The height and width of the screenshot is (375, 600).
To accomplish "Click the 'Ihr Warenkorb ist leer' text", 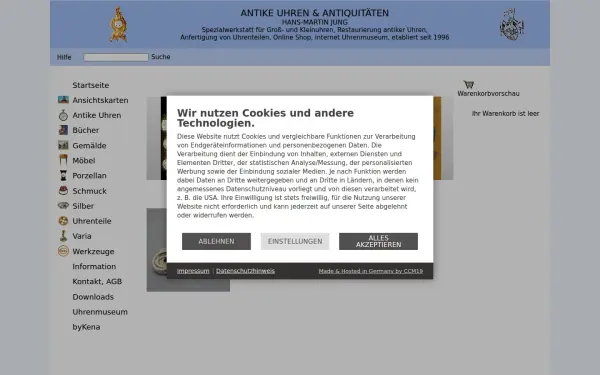I will click(x=505, y=114).
